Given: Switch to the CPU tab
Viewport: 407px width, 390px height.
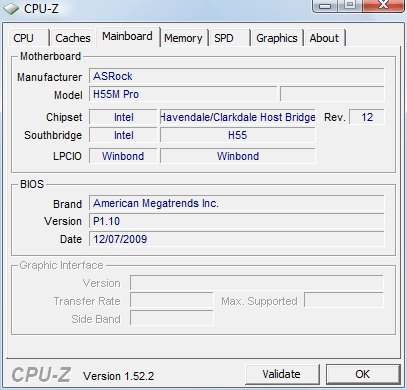Looking at the screenshot, I should [29, 38].
